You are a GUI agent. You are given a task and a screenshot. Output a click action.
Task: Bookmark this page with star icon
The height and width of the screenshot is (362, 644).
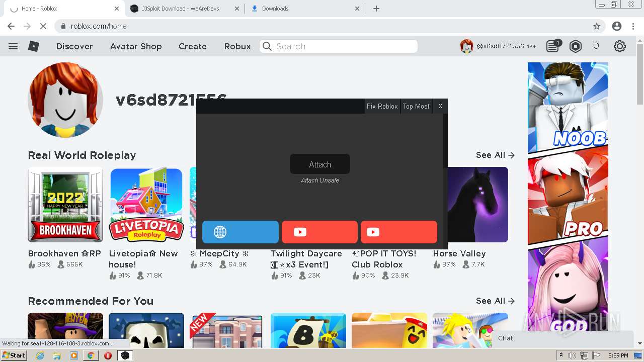tap(597, 26)
